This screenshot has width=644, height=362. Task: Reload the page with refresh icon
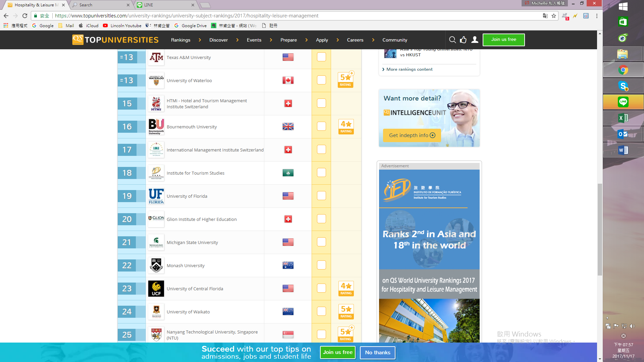coord(25,16)
